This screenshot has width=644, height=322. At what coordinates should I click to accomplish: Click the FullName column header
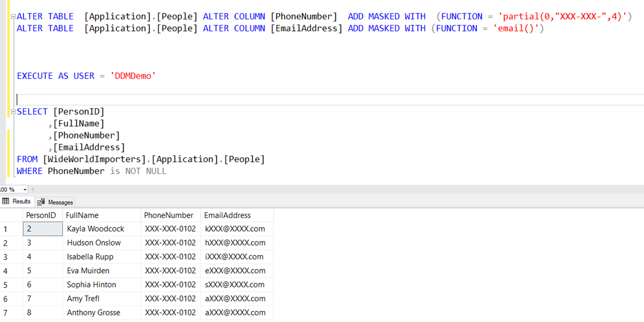(x=82, y=215)
